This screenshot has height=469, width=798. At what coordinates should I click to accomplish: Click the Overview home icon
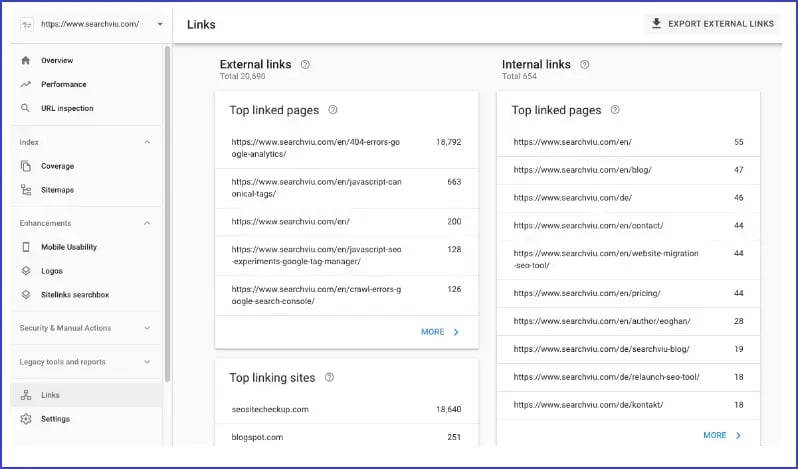(26, 61)
